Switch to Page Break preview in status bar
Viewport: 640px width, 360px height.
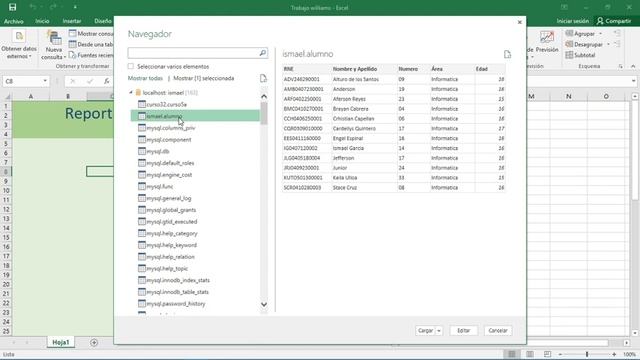tap(547, 354)
